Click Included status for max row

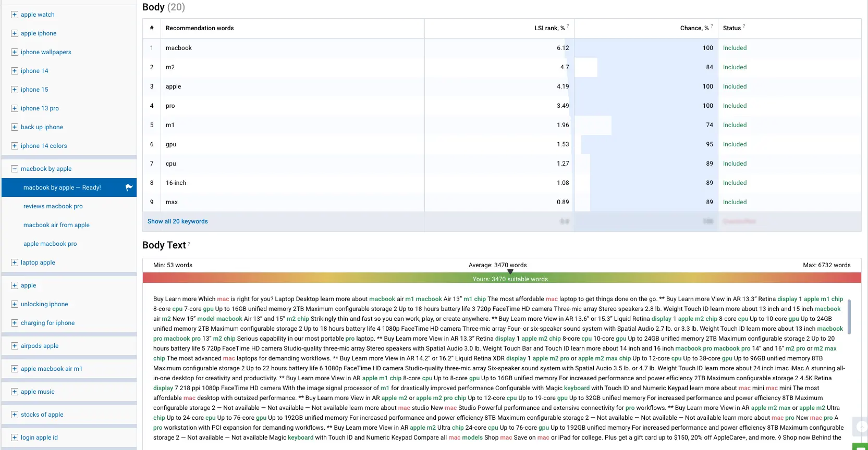pyautogui.click(x=735, y=202)
